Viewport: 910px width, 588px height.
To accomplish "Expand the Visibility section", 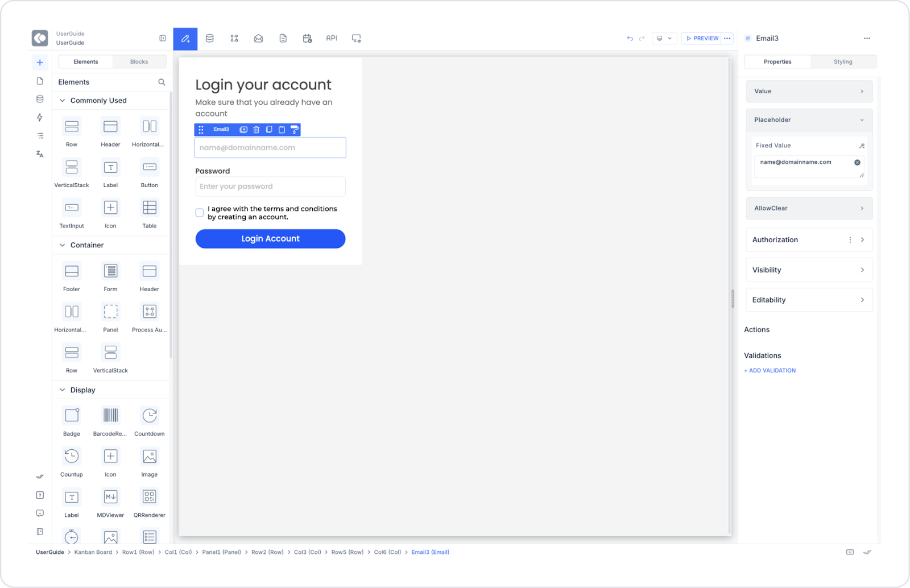I will (x=809, y=270).
